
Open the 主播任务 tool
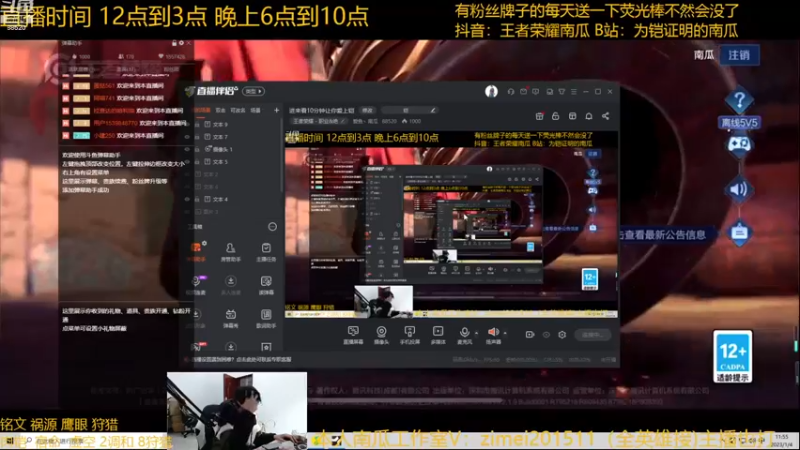(x=266, y=252)
